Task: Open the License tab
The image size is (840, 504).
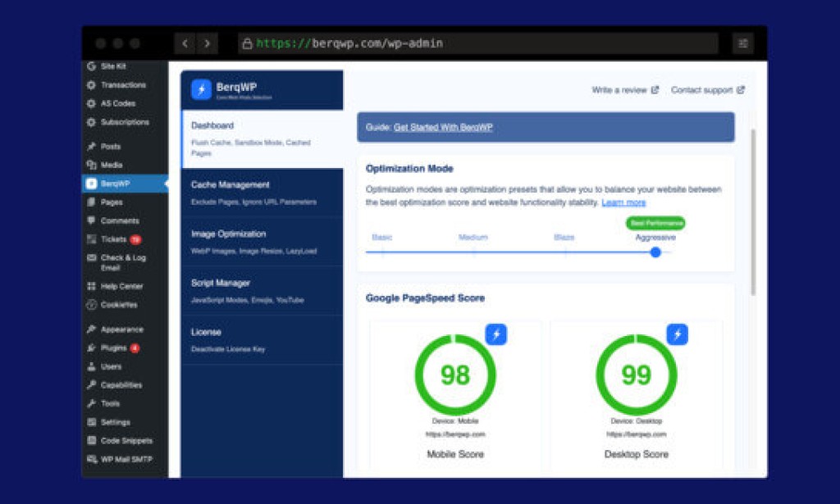Action: [262, 340]
